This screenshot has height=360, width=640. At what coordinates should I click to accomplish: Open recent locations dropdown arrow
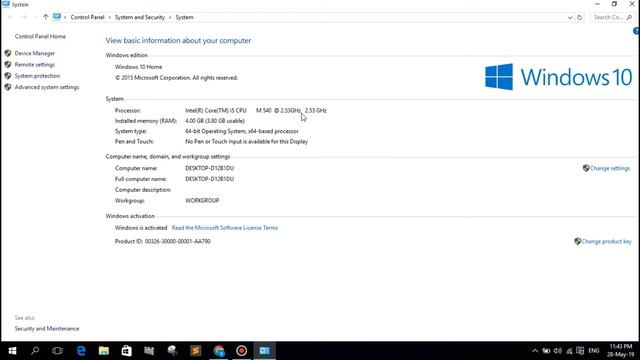point(35,17)
